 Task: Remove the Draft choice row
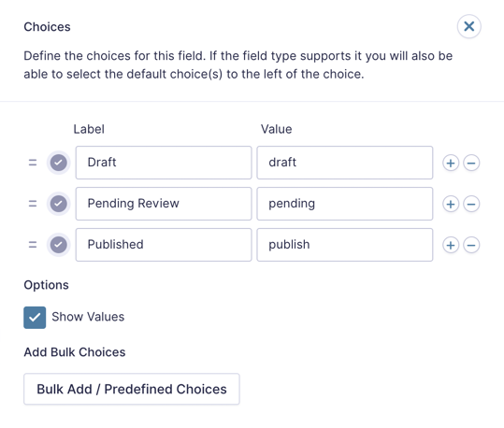471,163
